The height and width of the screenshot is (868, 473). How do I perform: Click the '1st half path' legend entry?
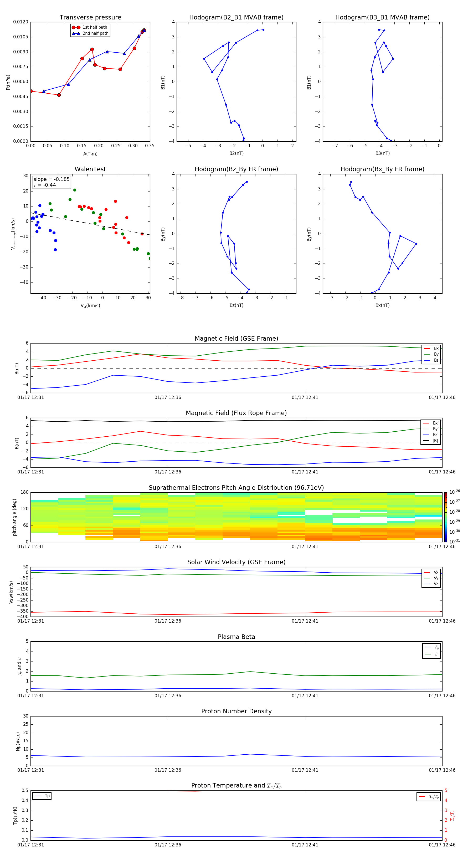[90, 27]
